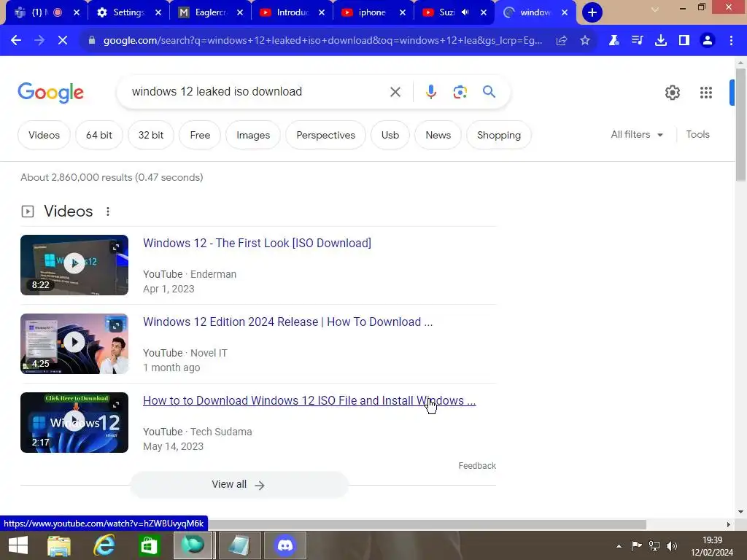Open How to Download Windows 12 ISO link
This screenshot has height=560, width=747.
[309, 401]
